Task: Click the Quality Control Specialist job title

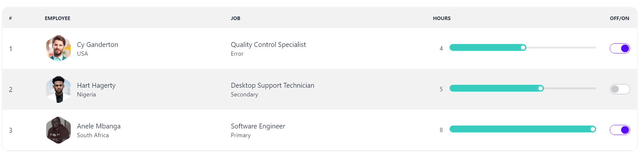Action: [x=268, y=45]
